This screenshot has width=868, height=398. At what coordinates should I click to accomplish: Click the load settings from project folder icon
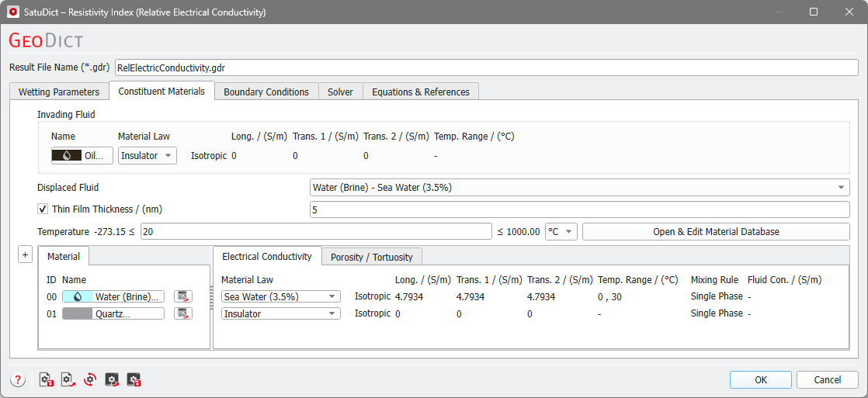click(113, 379)
